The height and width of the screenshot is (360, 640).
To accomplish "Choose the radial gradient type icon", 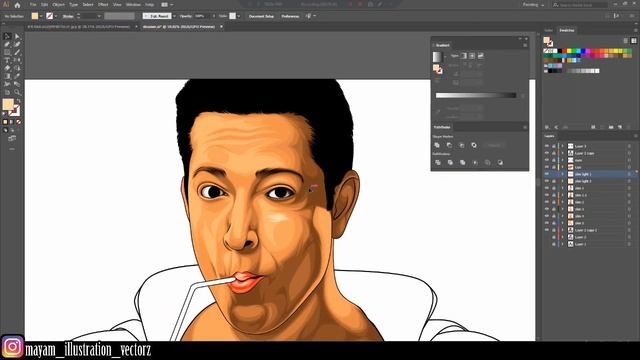I will point(472,56).
